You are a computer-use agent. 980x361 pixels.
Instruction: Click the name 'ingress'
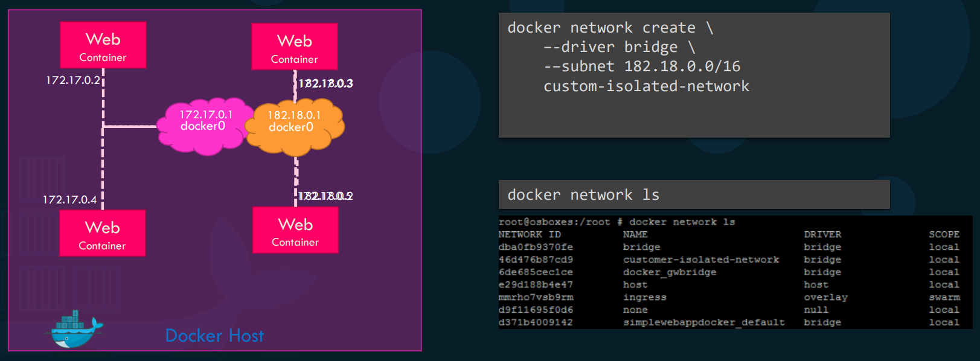[x=645, y=297]
